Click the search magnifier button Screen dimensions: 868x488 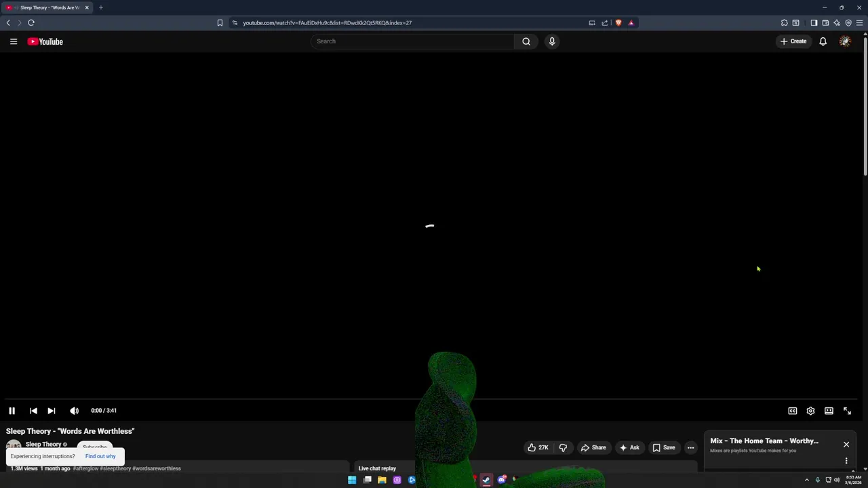tap(526, 41)
